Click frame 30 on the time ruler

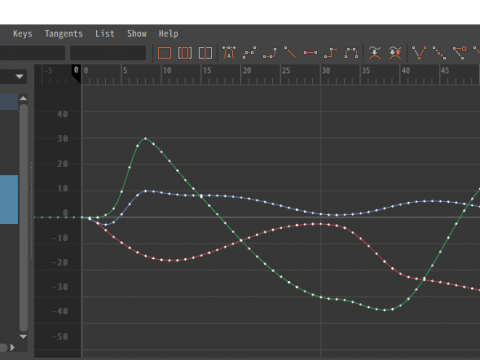pos(326,71)
